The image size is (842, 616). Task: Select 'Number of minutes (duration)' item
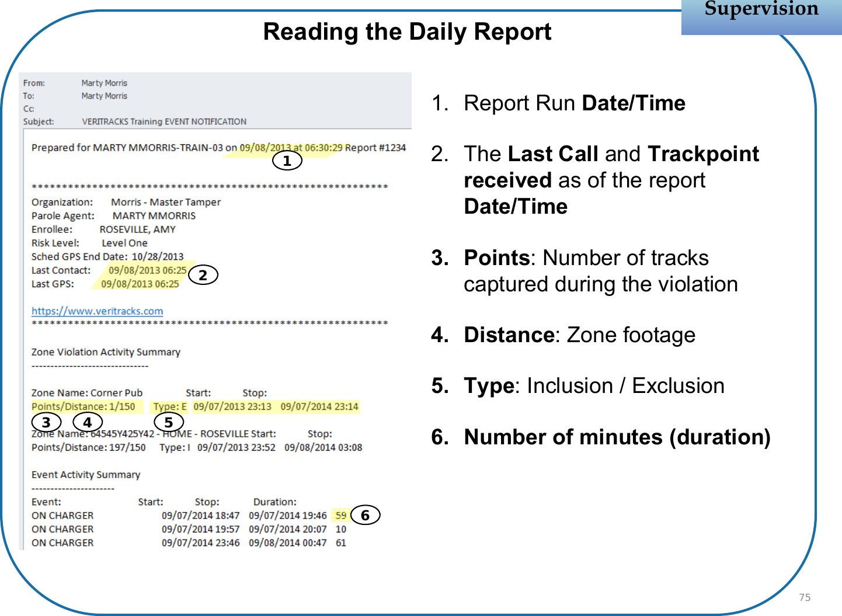(x=601, y=437)
